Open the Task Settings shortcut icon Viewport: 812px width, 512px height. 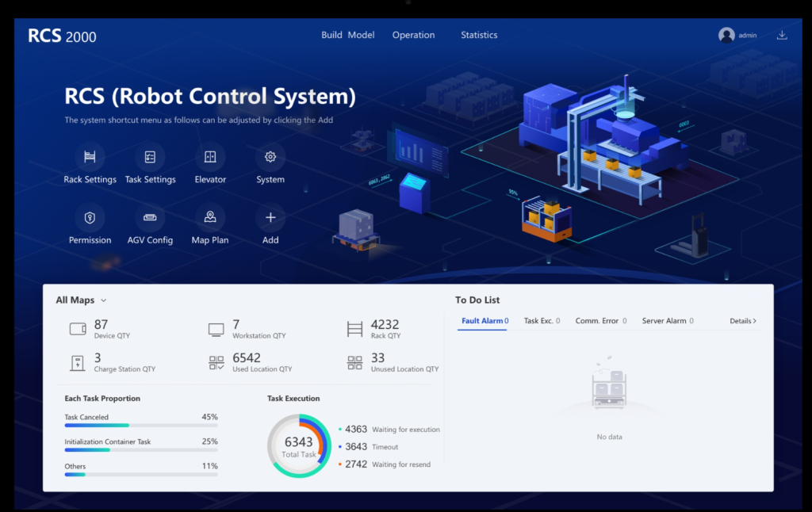150,157
